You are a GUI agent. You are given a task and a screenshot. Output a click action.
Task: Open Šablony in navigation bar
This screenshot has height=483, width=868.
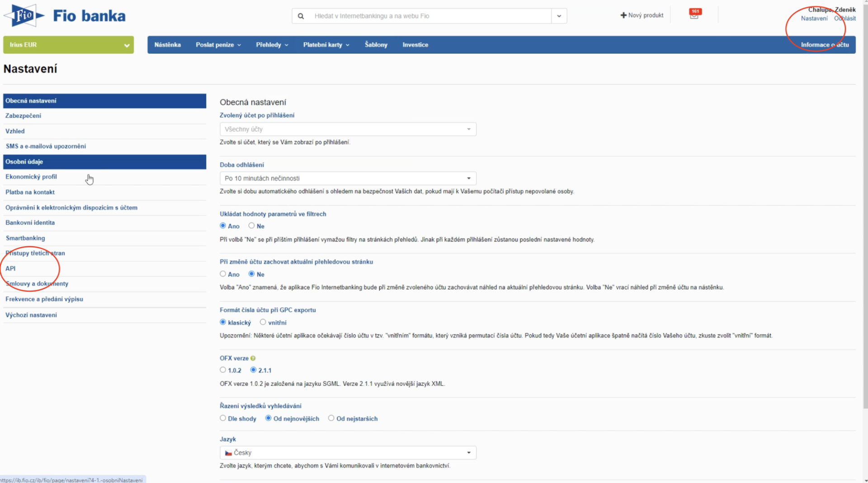coord(376,45)
